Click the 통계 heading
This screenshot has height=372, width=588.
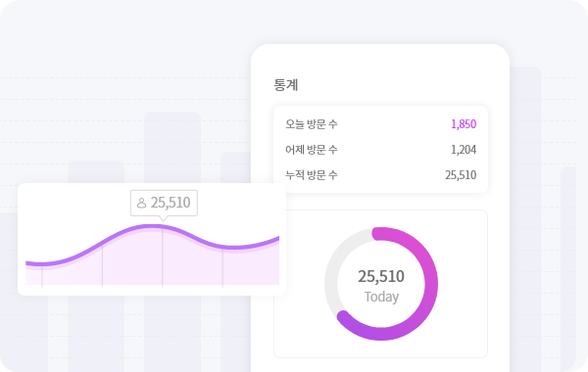(x=286, y=84)
